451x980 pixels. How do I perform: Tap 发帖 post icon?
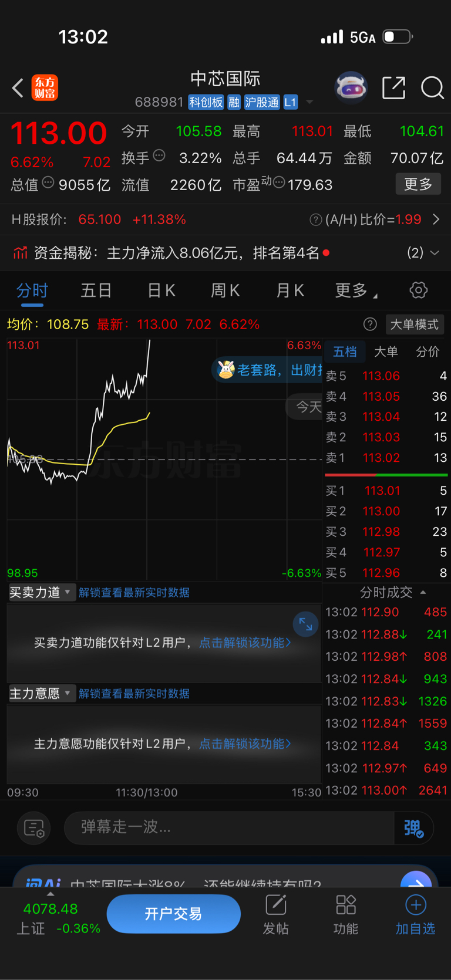[x=276, y=915]
